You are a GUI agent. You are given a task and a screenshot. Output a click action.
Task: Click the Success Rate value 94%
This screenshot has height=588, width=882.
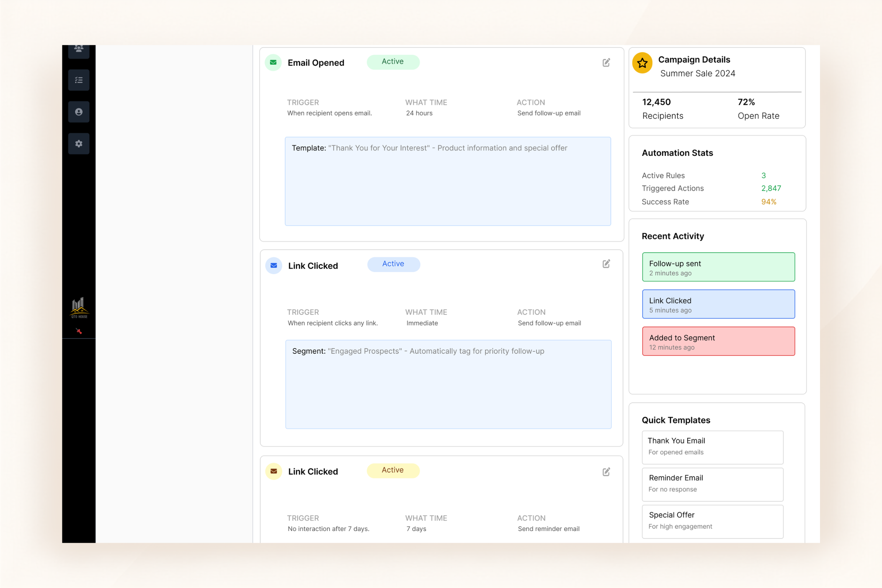click(769, 202)
